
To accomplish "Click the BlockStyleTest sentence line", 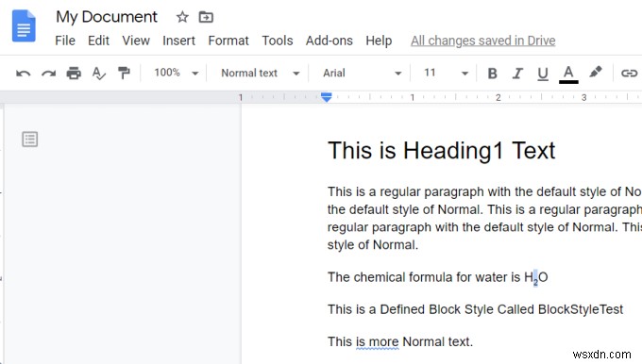I will click(x=475, y=309).
